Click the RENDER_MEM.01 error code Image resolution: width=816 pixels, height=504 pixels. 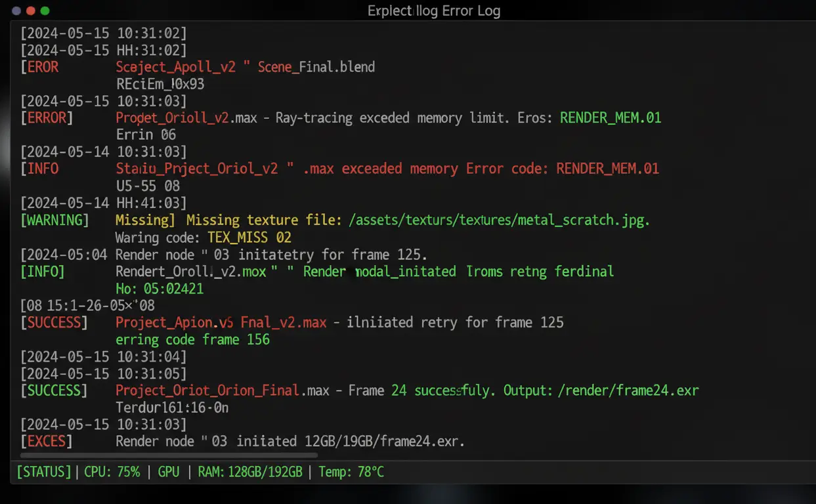610,117
